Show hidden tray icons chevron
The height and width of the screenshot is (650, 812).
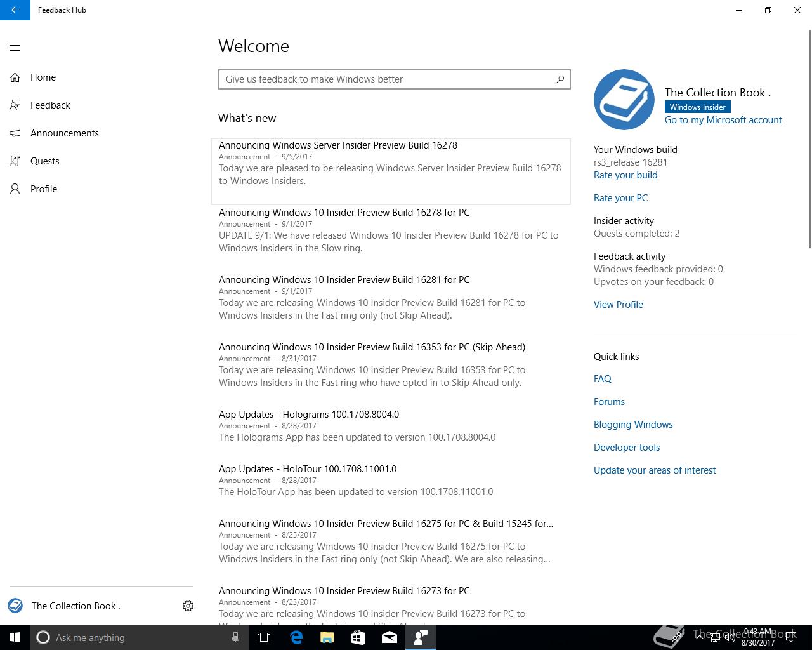[x=699, y=637]
